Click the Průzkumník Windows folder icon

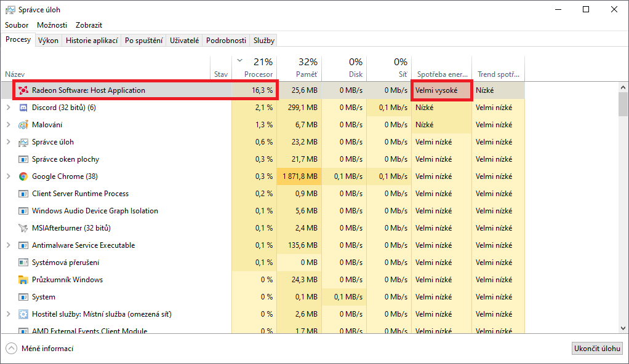pyautogui.click(x=23, y=280)
